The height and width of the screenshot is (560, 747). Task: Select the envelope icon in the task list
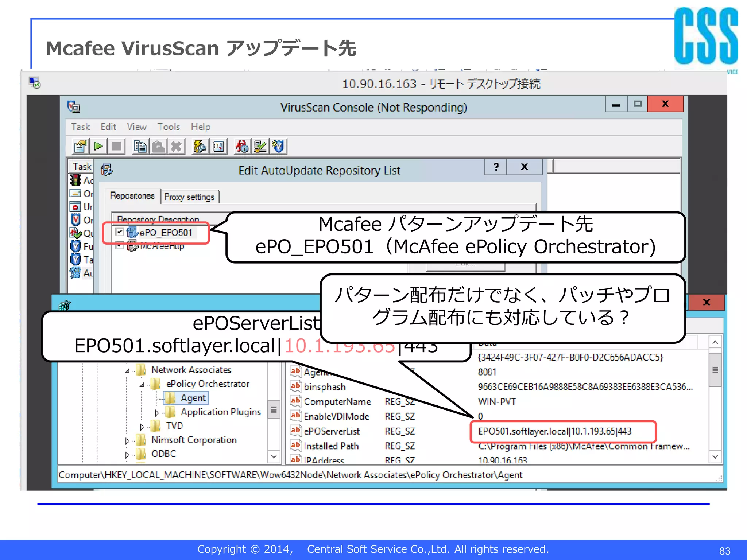point(76,193)
